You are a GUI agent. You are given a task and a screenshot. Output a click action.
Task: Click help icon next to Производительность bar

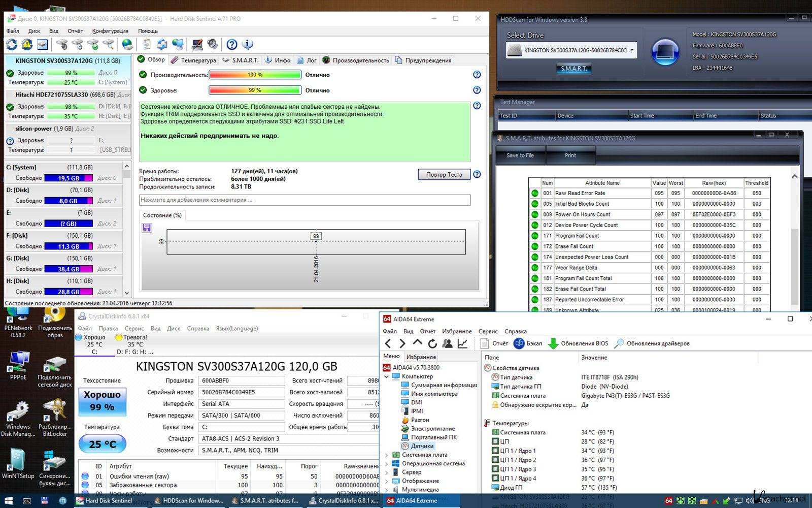(477, 75)
